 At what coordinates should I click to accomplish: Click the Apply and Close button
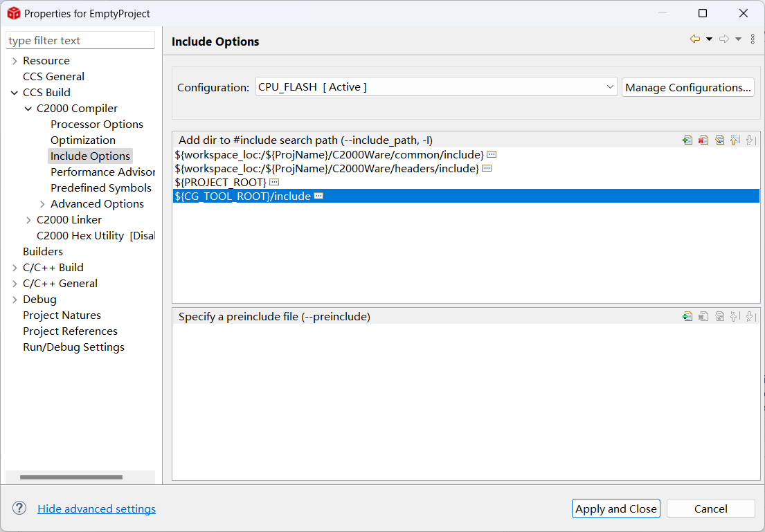coord(615,509)
